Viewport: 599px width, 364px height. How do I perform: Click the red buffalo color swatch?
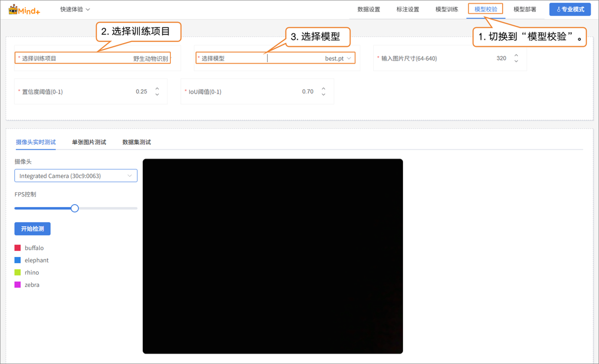pos(18,248)
